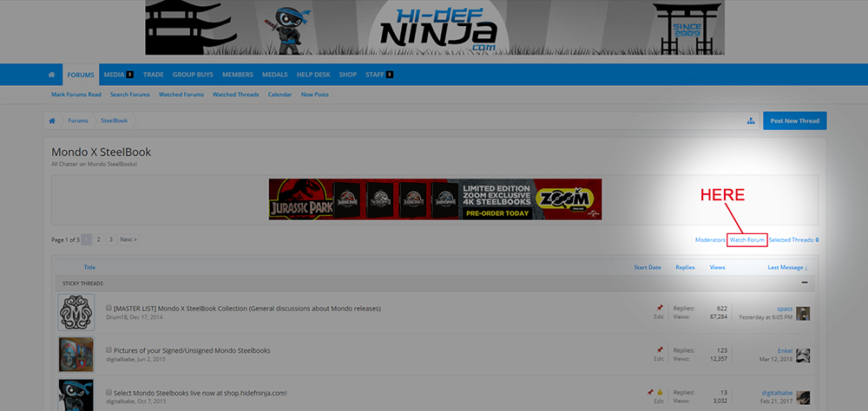
Task: Open the MASTER LIST Mondo X SteelBook Collection thread
Action: (x=247, y=308)
